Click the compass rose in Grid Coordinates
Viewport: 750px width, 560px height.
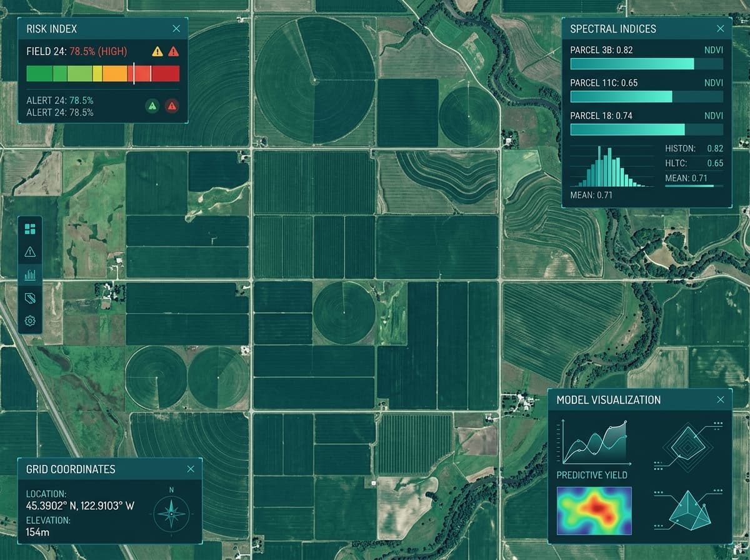(x=171, y=514)
